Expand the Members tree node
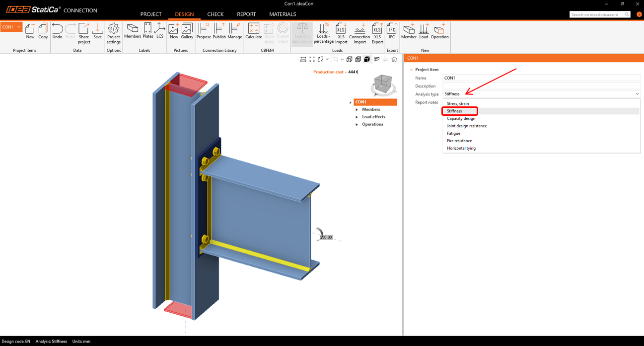644x346 pixels. click(357, 109)
